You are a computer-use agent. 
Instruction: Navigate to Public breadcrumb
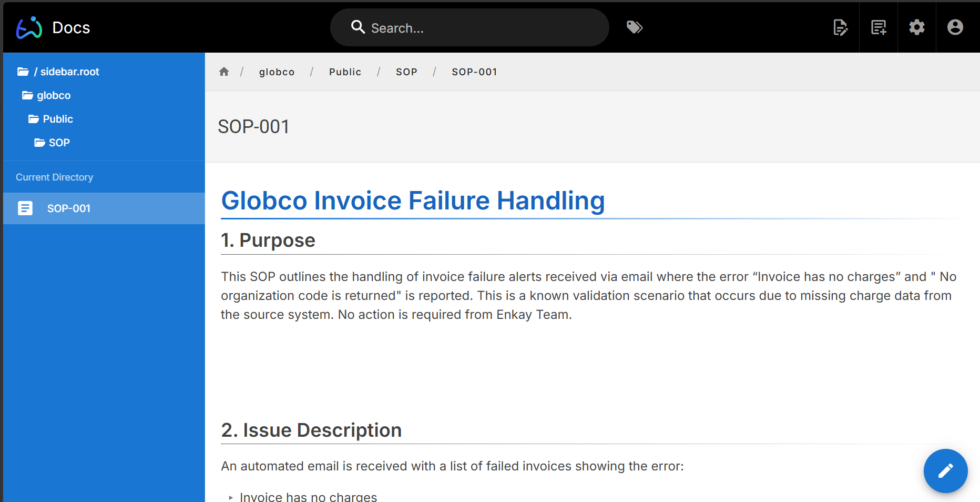(345, 72)
